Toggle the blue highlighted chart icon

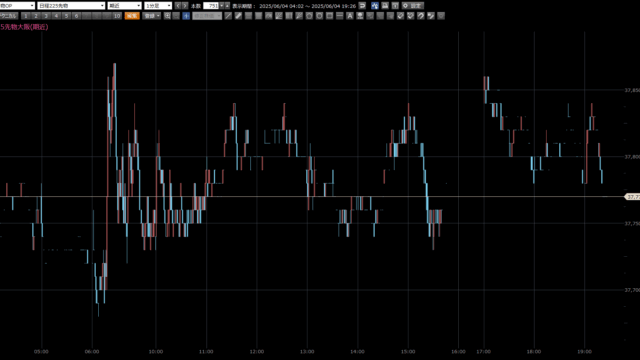pyautogui.click(x=375, y=6)
